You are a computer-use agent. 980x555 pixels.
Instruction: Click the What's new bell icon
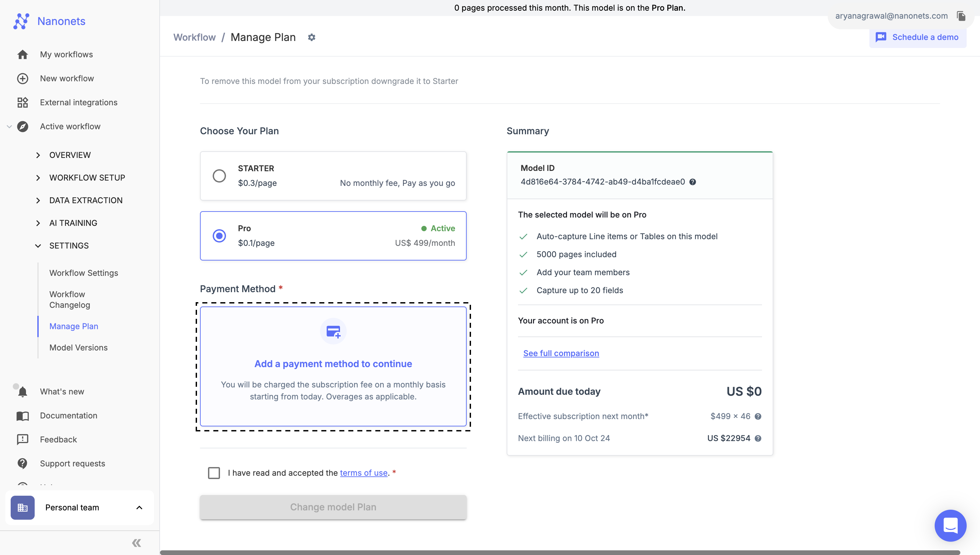click(22, 392)
